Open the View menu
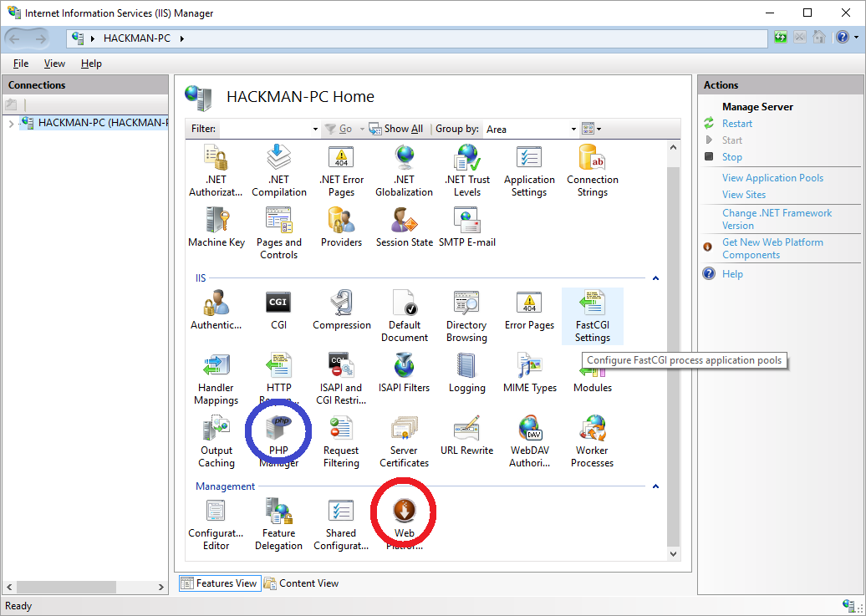866x616 pixels. point(54,64)
